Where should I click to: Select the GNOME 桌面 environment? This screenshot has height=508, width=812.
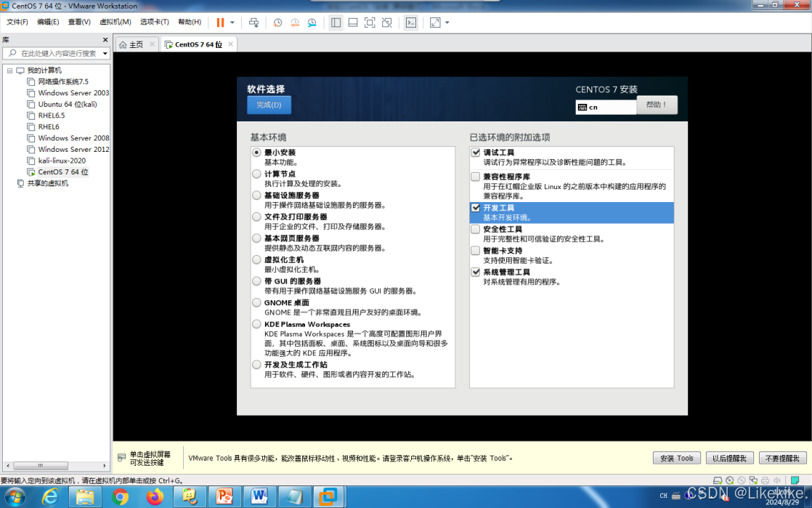[256, 303]
